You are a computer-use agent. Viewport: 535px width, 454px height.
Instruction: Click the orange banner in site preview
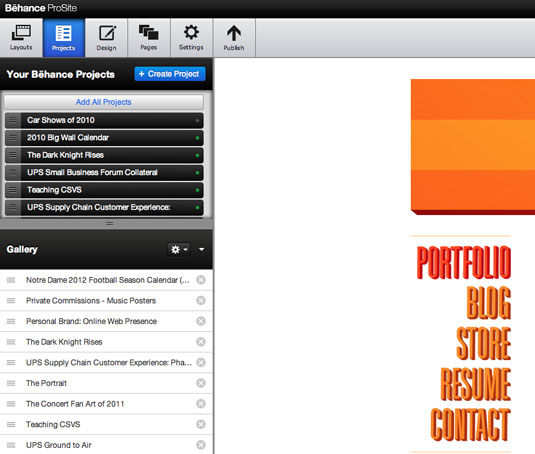tap(473, 147)
